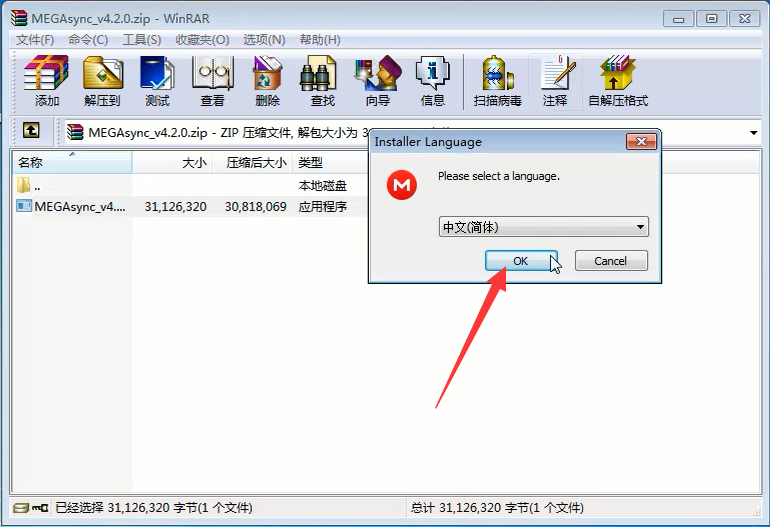
Task: Click the size value 31,126,320 in file row
Action: click(175, 207)
